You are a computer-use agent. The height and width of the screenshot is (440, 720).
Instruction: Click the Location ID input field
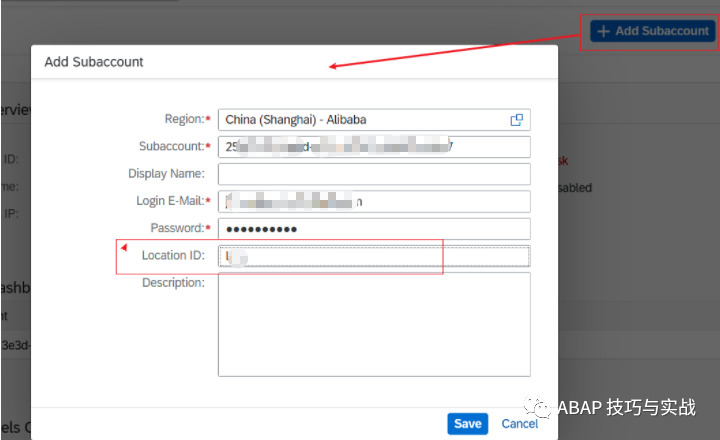pos(374,256)
